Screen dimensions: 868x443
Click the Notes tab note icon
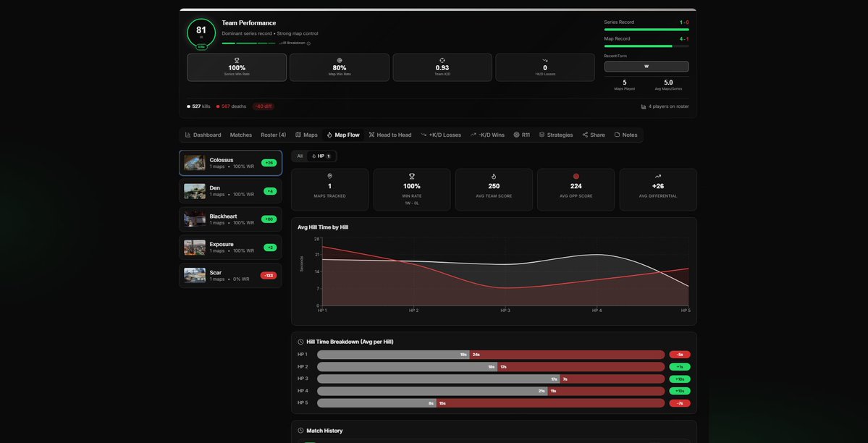tap(618, 135)
